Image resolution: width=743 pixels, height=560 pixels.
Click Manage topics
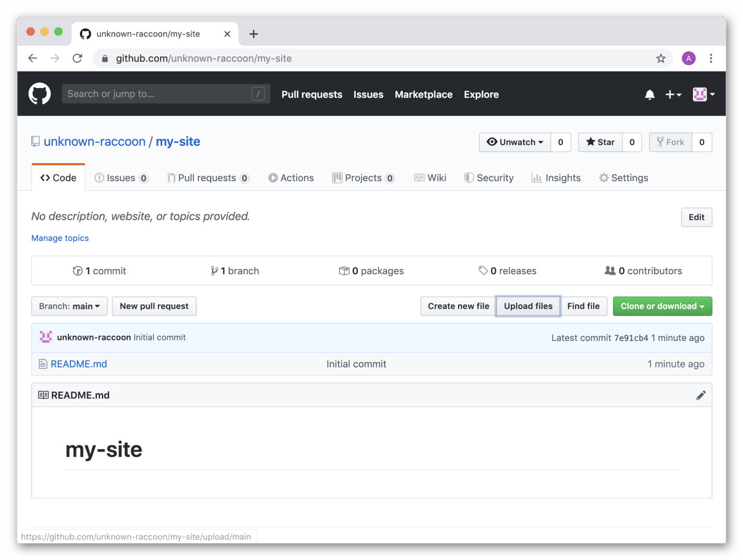click(x=60, y=238)
